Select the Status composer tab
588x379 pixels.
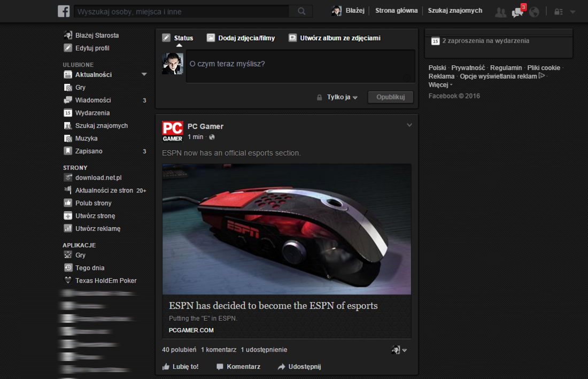pyautogui.click(x=178, y=38)
